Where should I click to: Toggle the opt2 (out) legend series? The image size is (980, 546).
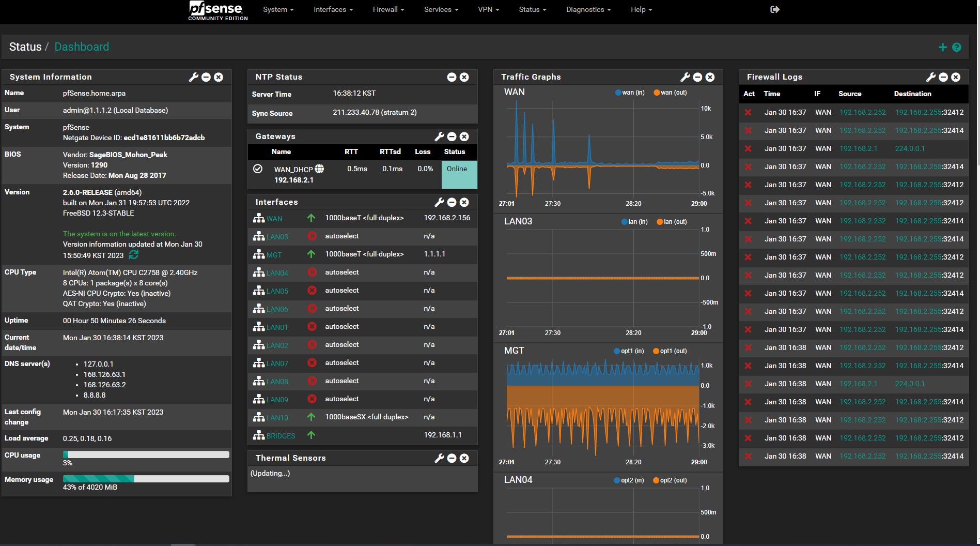[670, 480]
